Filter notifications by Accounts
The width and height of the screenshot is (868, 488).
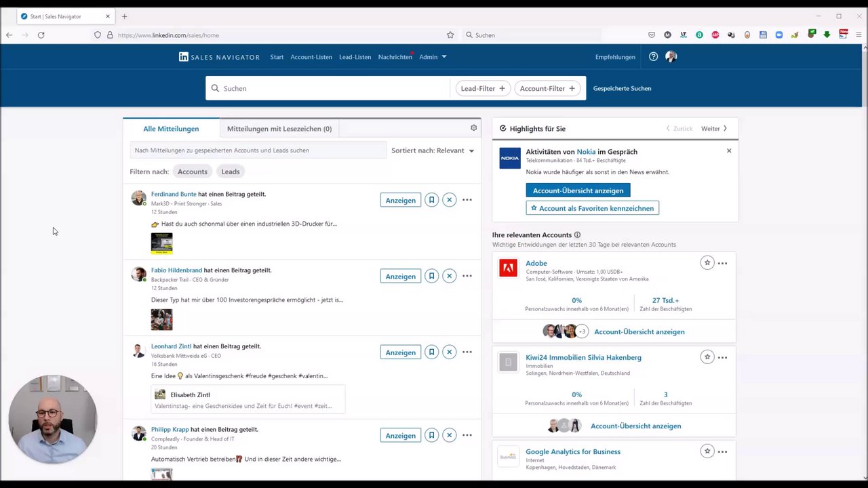pyautogui.click(x=193, y=171)
